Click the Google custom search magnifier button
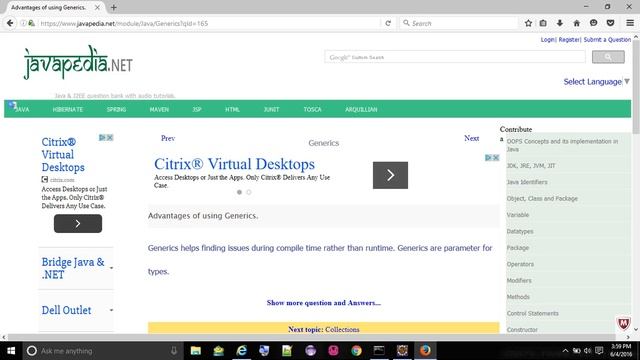Viewport: 640px width, 360px height. pyautogui.click(x=608, y=57)
